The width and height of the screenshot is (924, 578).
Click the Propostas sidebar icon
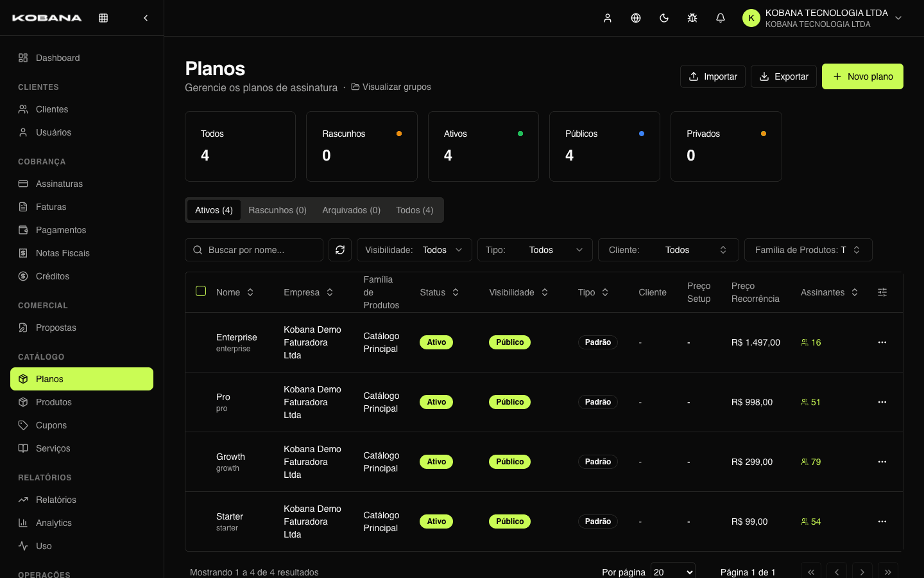click(x=23, y=328)
